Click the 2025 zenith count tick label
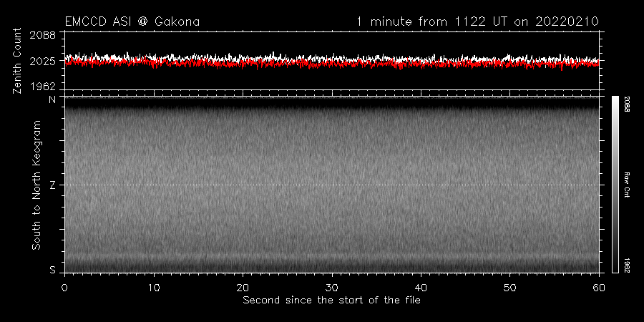Screen dimensions: 644x322 [43, 61]
